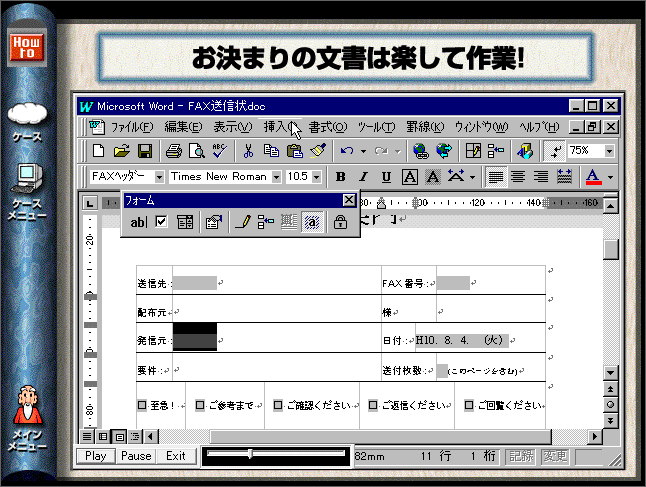The height and width of the screenshot is (487, 646).
Task: Apply character shading (shaded A) icon
Action: point(433,177)
